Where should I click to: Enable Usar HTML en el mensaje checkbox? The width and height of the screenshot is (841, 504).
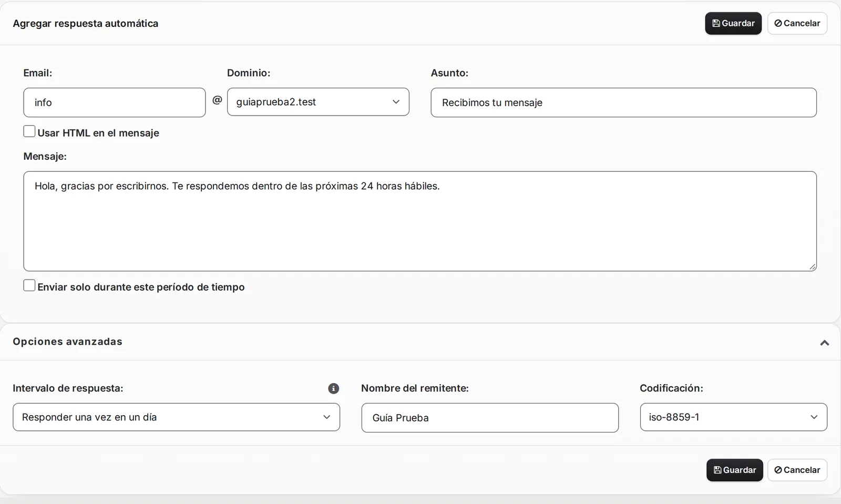tap(29, 131)
